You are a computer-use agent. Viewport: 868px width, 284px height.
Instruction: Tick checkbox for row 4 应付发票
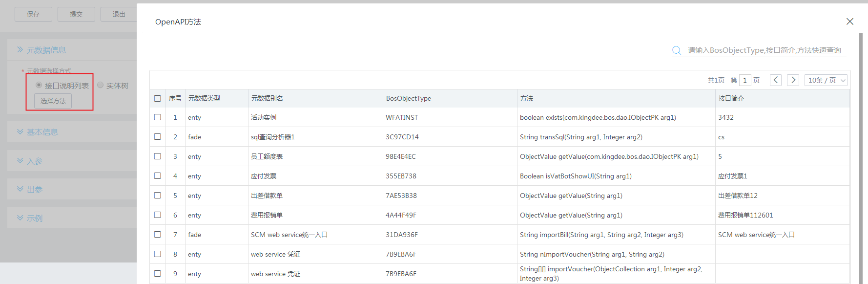(157, 176)
